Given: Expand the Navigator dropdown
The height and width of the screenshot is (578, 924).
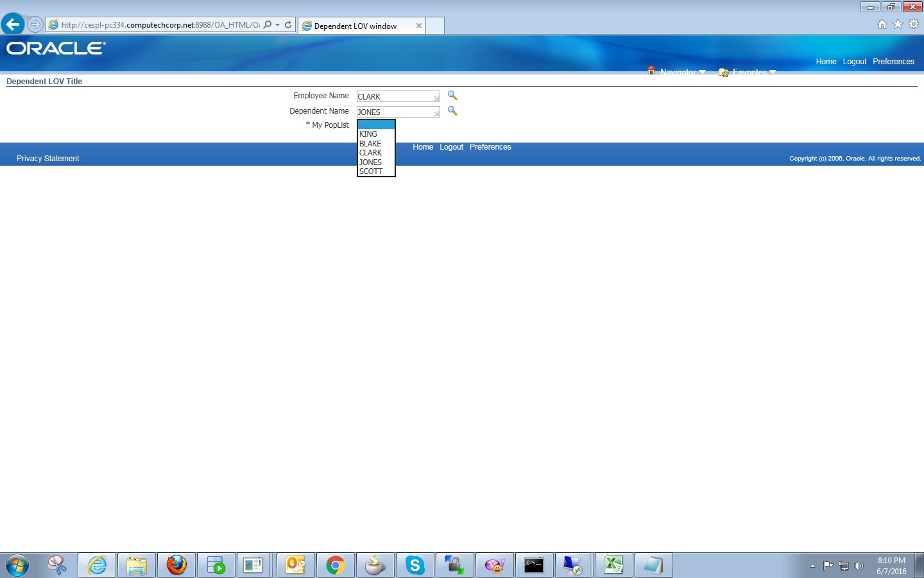Looking at the screenshot, I should [703, 72].
